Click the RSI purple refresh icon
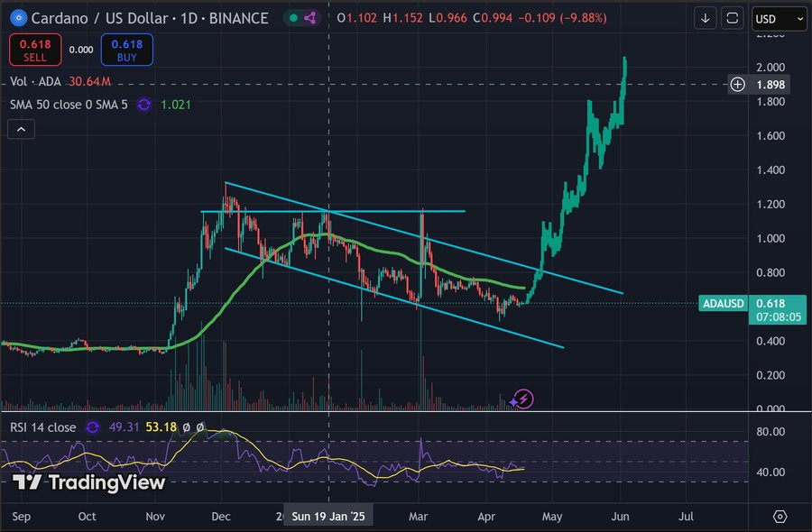 (93, 427)
